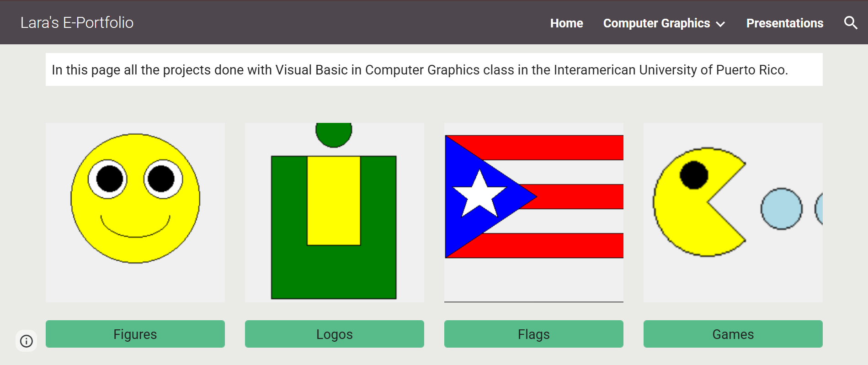868x365 pixels.
Task: Click the site info circle icon
Action: [27, 341]
